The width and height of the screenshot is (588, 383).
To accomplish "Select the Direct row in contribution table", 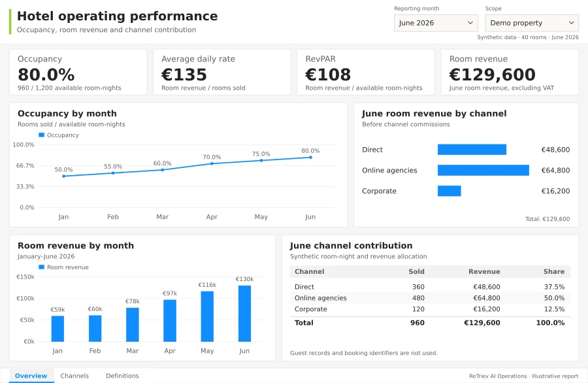I will (x=430, y=286).
